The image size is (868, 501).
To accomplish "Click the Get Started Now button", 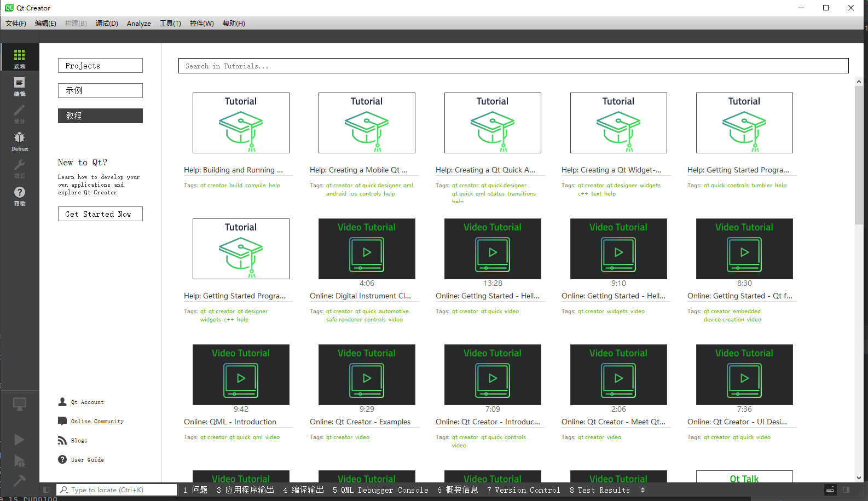I will pos(100,214).
